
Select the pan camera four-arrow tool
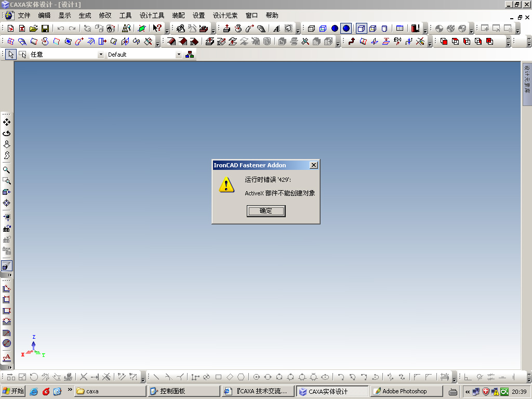click(x=6, y=122)
